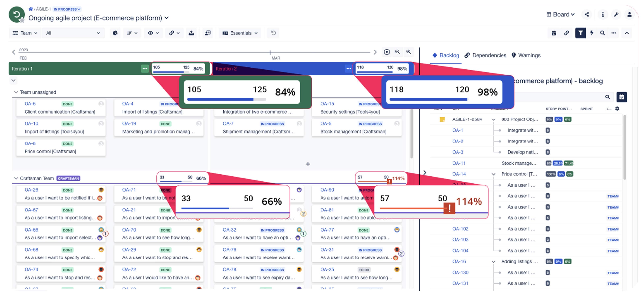The image size is (644, 296).
Task: Collapse all lanes chevron under Iteration 1
Action: point(13,81)
